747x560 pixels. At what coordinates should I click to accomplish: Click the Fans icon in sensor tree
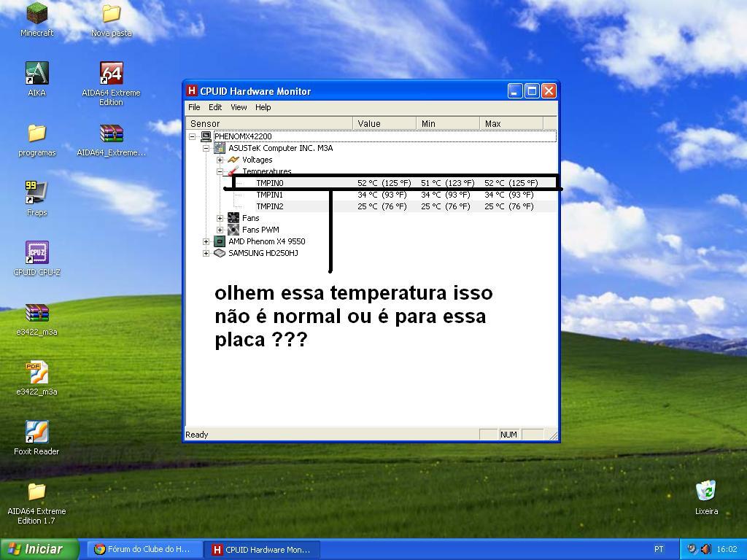tap(233, 218)
